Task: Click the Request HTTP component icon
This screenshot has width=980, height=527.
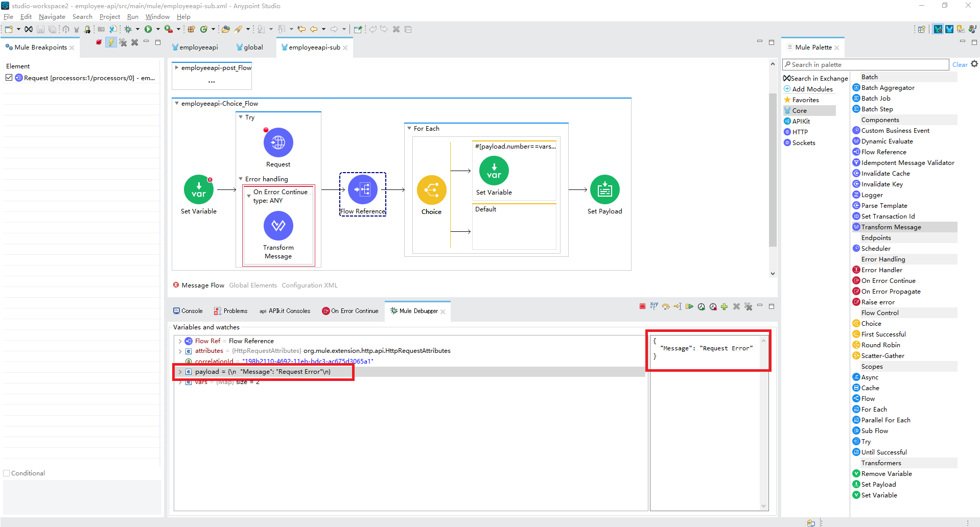Action: (x=278, y=142)
